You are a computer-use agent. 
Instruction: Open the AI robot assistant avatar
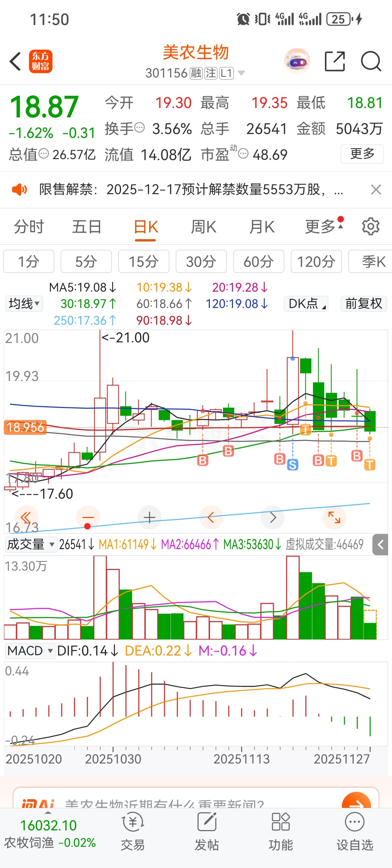click(x=297, y=61)
